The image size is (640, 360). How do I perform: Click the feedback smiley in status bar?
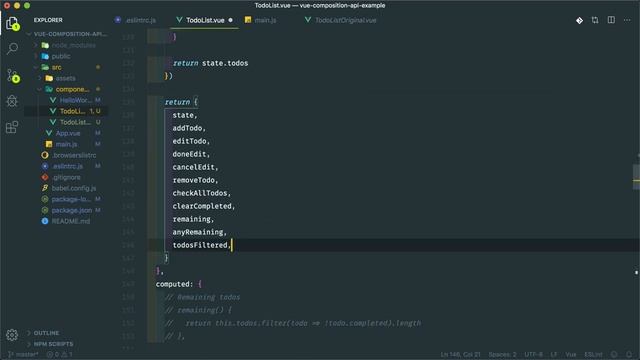614,354
